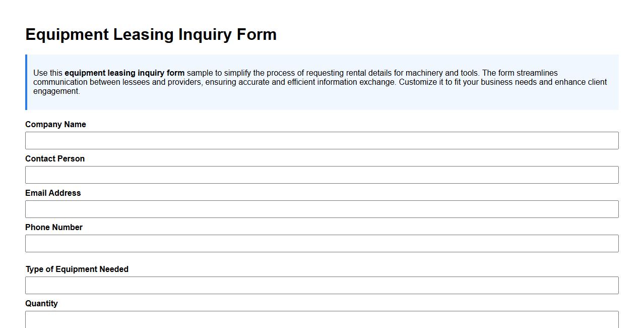This screenshot has width=644, height=328.
Task: Click inside the Email Address field to focus
Action: pos(321,209)
